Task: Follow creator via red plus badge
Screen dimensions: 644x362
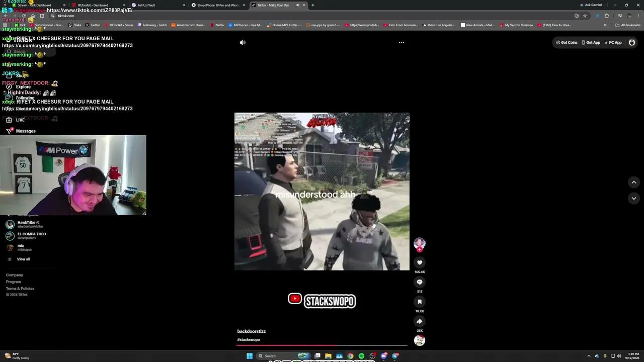Action: [x=420, y=249]
